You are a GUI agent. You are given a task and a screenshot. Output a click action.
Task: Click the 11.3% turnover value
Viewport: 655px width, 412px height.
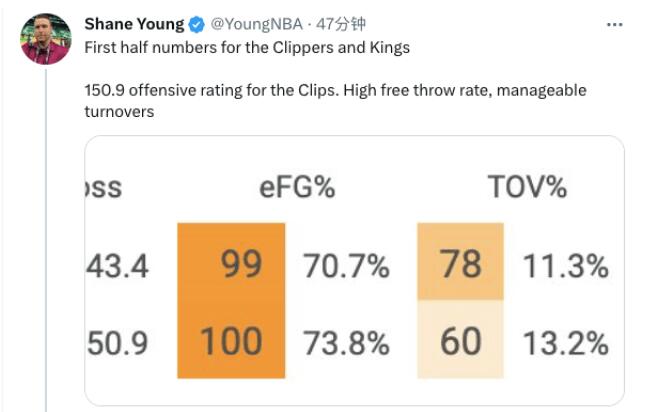point(565,266)
